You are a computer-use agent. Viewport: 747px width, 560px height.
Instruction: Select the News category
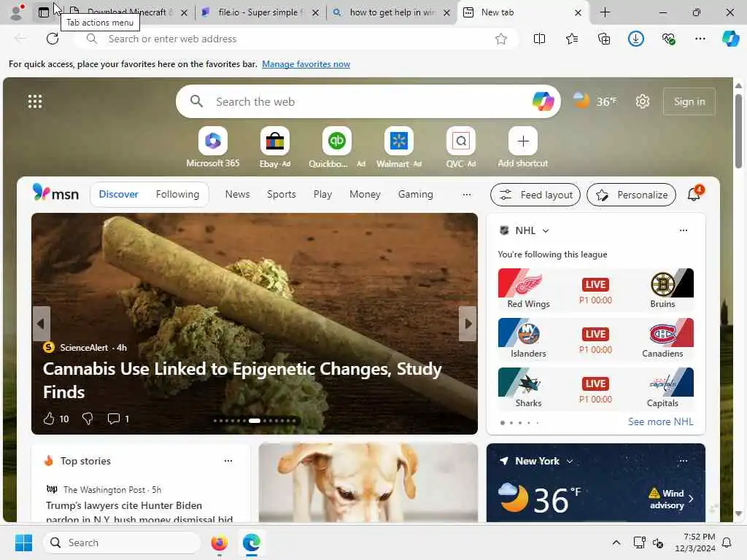pyautogui.click(x=237, y=194)
